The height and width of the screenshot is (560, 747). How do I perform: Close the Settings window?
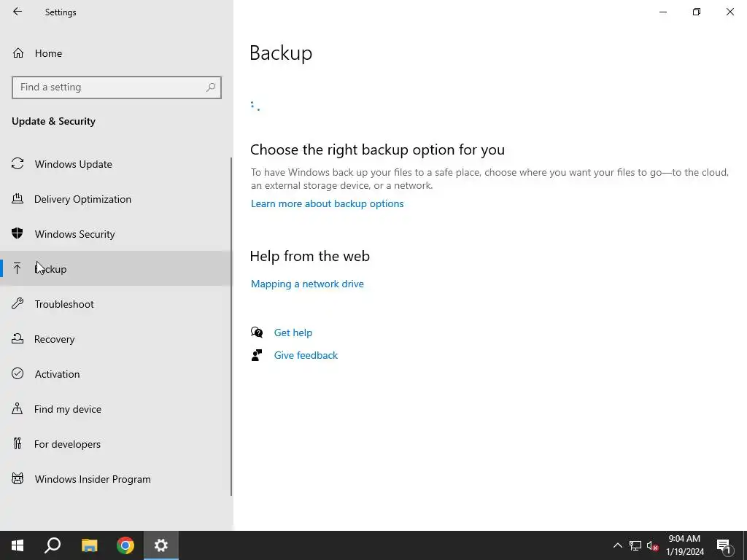[729, 12]
